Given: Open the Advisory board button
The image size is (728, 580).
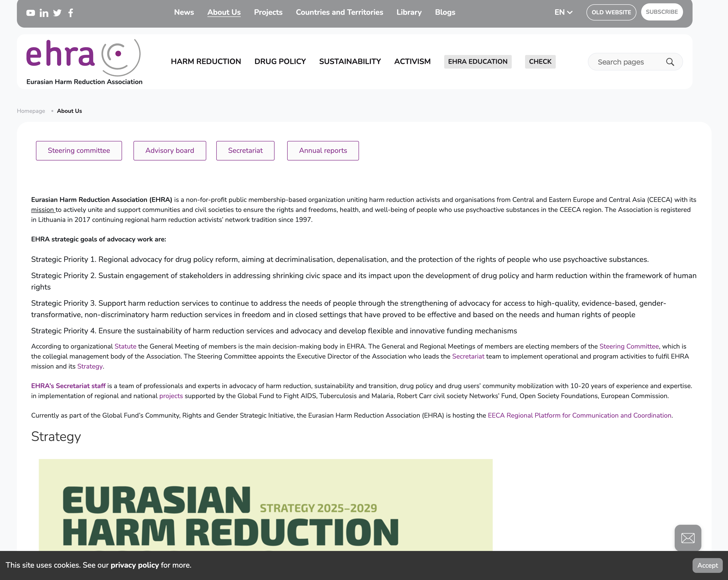Looking at the screenshot, I should click(x=170, y=150).
